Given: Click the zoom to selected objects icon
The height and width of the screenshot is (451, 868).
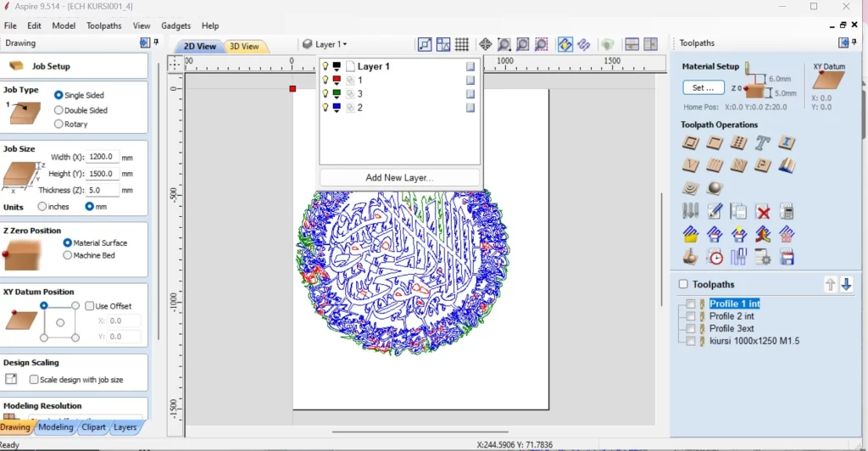Looking at the screenshot, I should (x=542, y=44).
